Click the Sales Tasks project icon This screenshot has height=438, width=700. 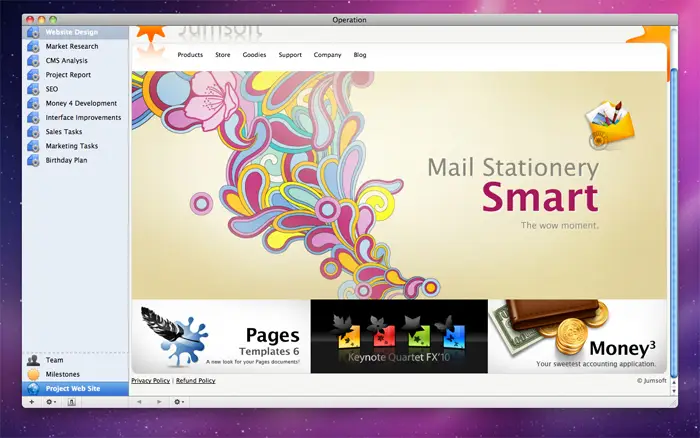click(33, 132)
